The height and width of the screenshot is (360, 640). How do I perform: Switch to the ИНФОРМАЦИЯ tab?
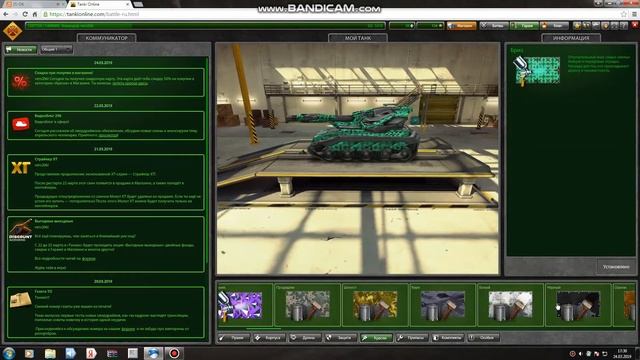click(571, 38)
